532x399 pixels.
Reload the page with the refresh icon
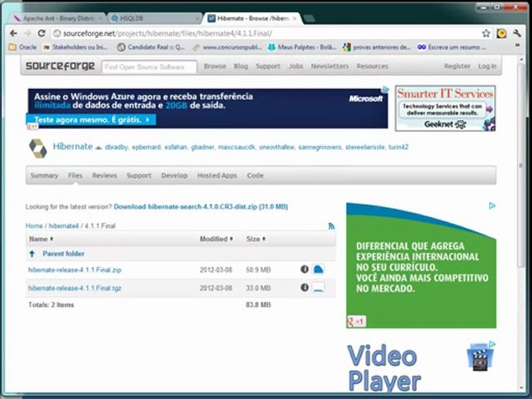[x=42, y=33]
